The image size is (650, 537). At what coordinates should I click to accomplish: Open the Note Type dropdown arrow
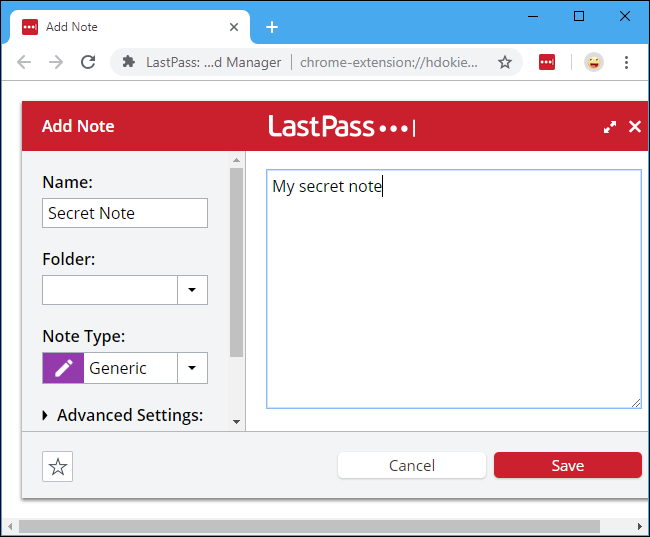coord(192,368)
